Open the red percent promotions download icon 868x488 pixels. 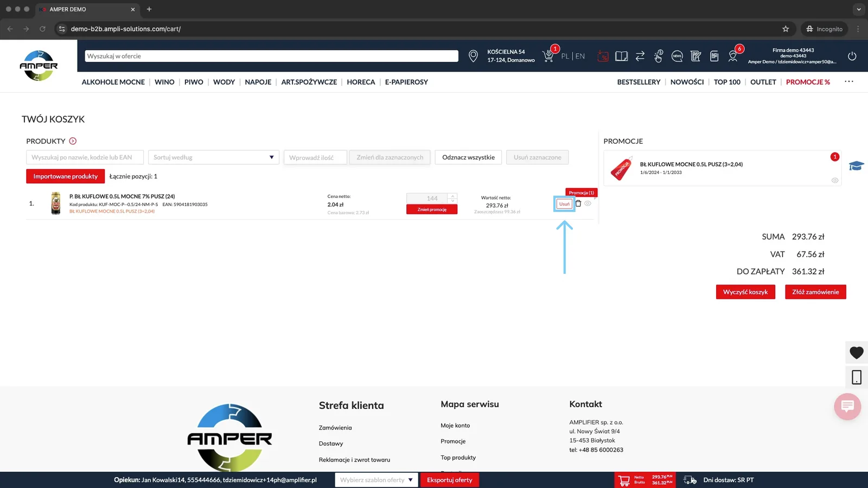pyautogui.click(x=603, y=56)
